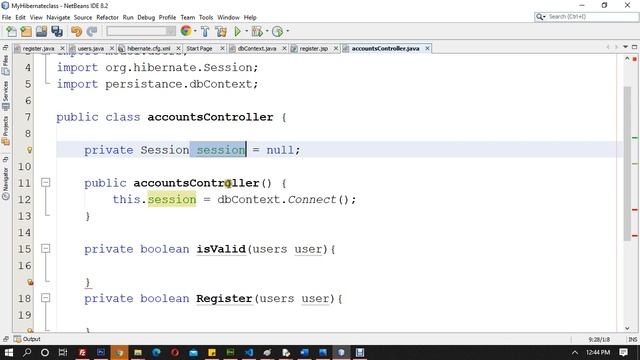This screenshot has width=640, height=360.
Task: Close the accountsController.java tab
Action: click(427, 49)
